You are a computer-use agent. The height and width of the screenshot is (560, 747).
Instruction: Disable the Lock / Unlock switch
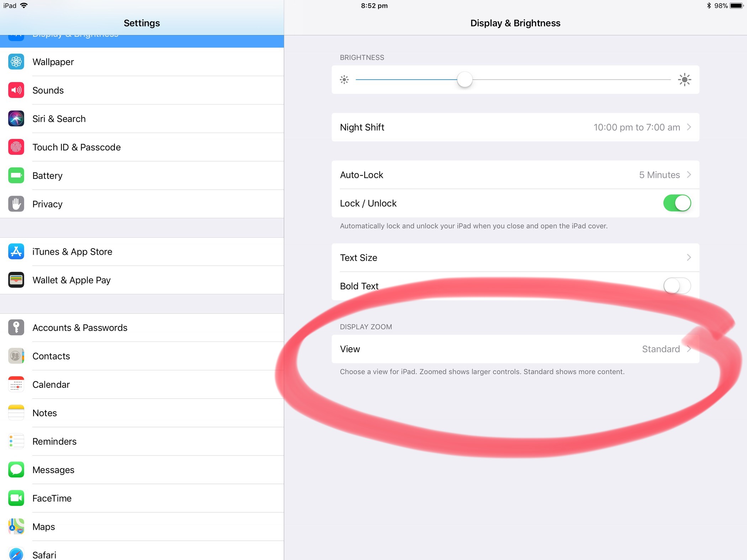click(x=677, y=203)
